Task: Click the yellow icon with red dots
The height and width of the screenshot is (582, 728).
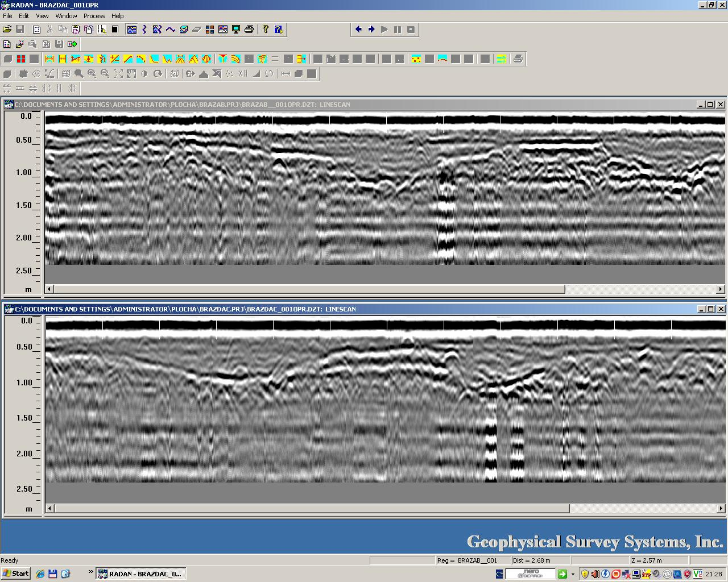Action: pyautogui.click(x=416, y=59)
